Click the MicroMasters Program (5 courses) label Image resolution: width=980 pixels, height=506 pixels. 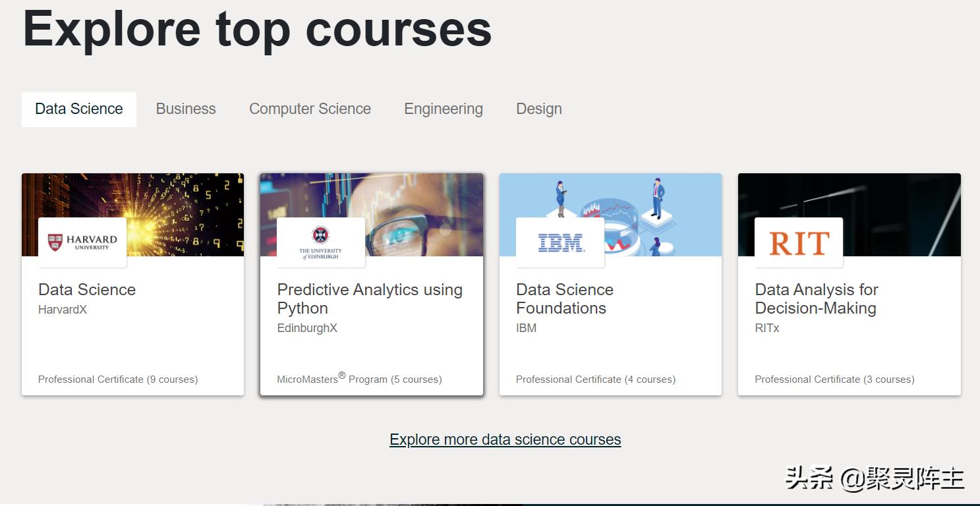click(x=359, y=379)
